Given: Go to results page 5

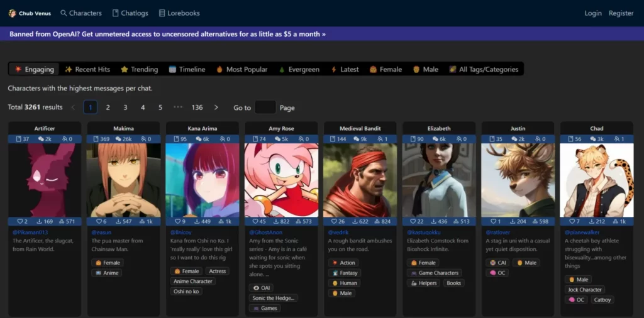Looking at the screenshot, I should coord(160,107).
